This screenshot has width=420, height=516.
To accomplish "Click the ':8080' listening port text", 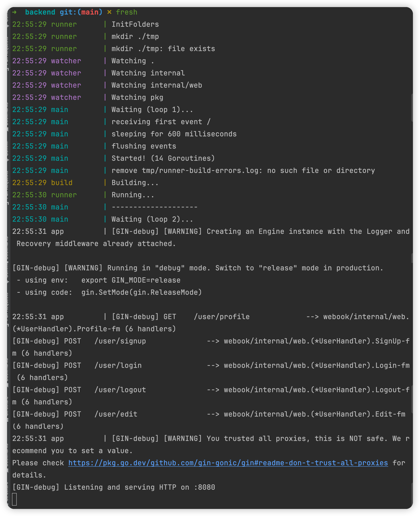I will point(204,487).
